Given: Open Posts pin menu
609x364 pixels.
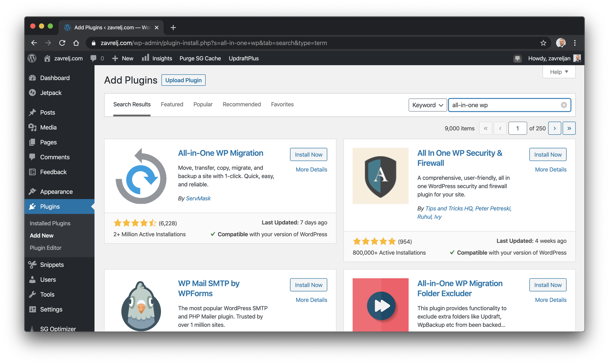Looking at the screenshot, I should (x=59, y=112).
